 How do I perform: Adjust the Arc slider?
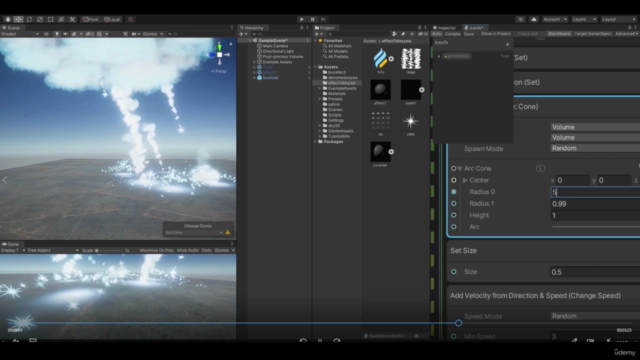coord(596,227)
